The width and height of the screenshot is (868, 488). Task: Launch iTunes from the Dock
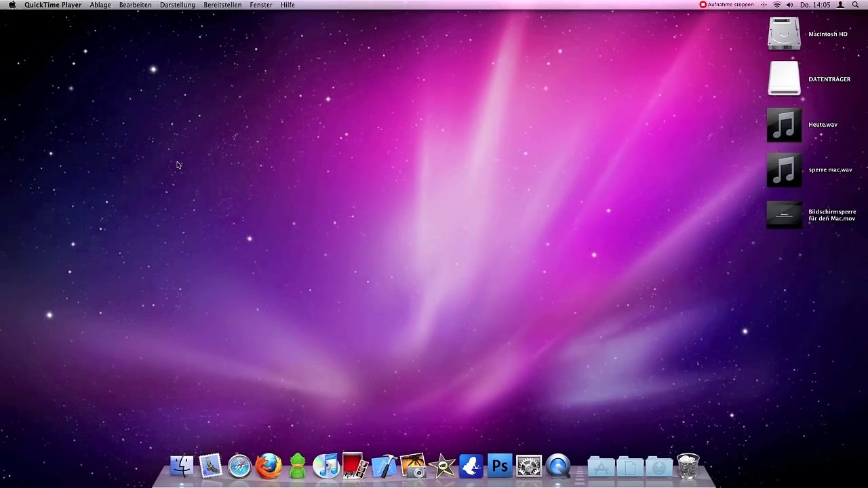[326, 466]
